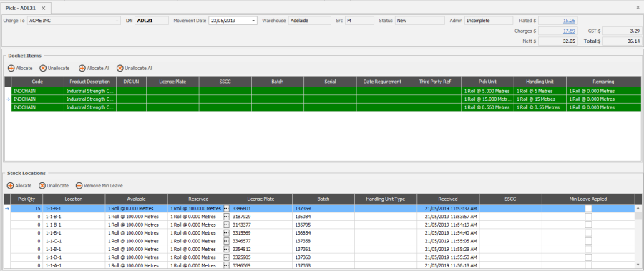Screen dimensions: 644x271
Task: Click the Status field showing New
Action: tap(419, 21)
